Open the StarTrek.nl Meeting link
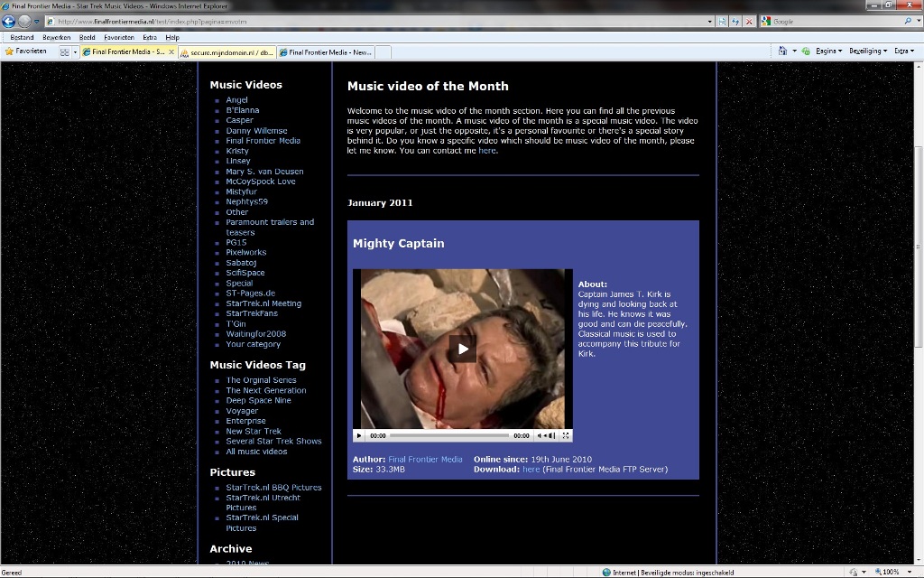The width and height of the screenshot is (924, 578). point(263,303)
